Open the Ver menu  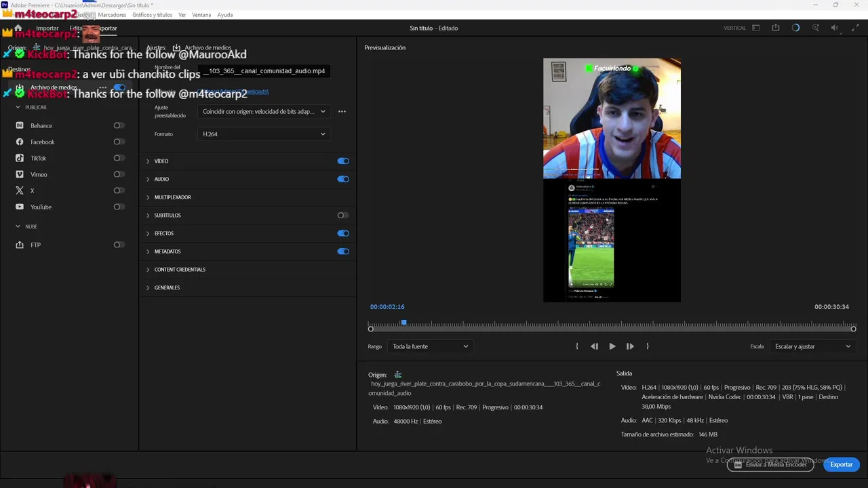pyautogui.click(x=182, y=15)
